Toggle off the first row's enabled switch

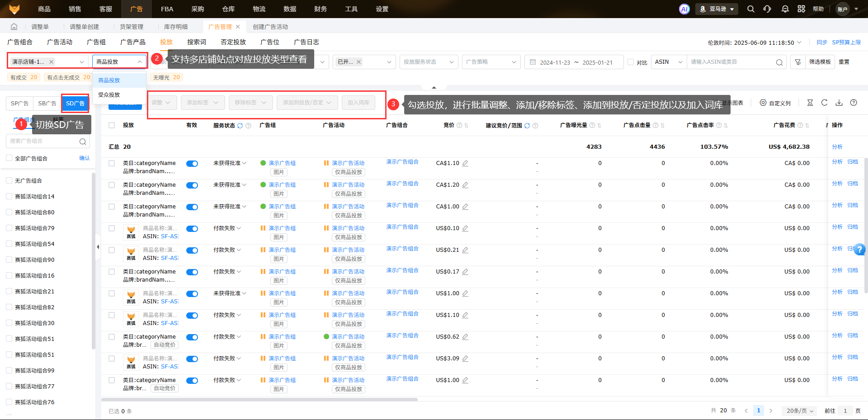coord(192,164)
